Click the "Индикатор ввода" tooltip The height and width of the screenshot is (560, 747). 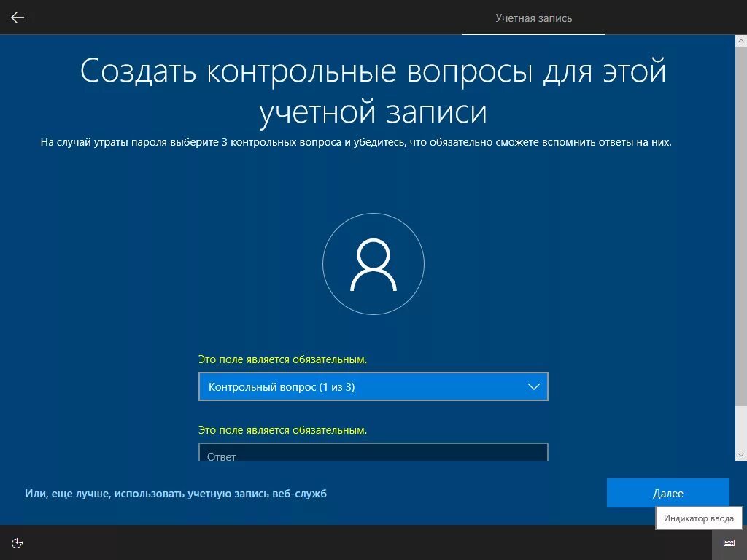(x=698, y=518)
